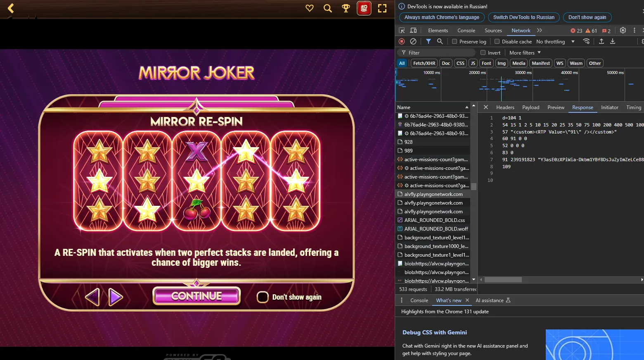Filter requests by Fetch/XHR
Viewport: 644px width, 360px height.
click(424, 63)
